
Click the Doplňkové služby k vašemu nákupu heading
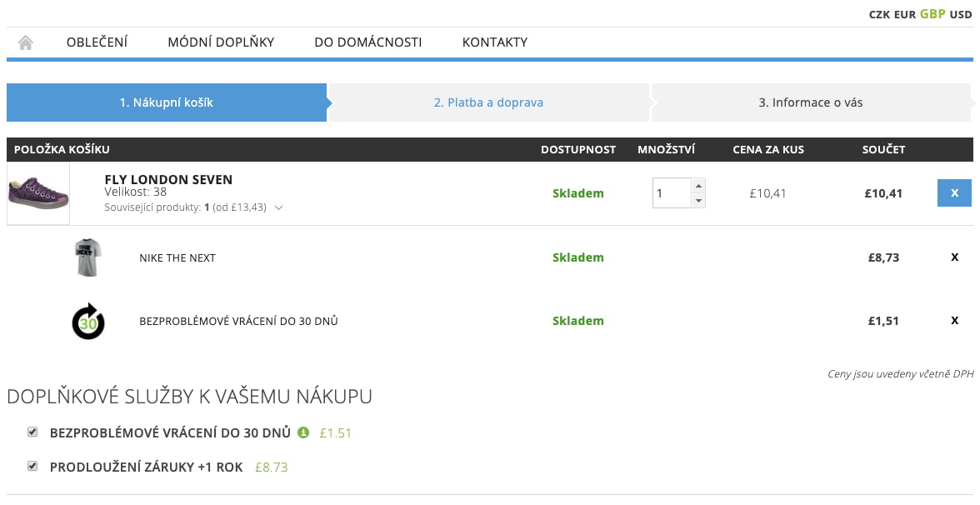click(189, 397)
